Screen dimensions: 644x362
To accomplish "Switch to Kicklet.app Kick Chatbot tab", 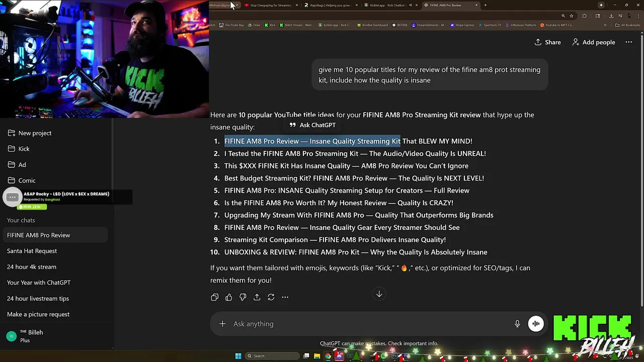I will coord(391,5).
